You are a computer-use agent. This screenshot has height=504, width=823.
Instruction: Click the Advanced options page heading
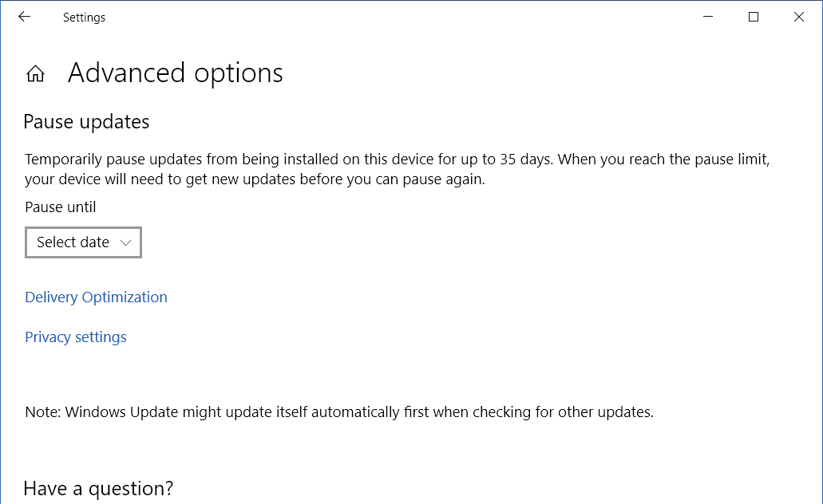176,73
